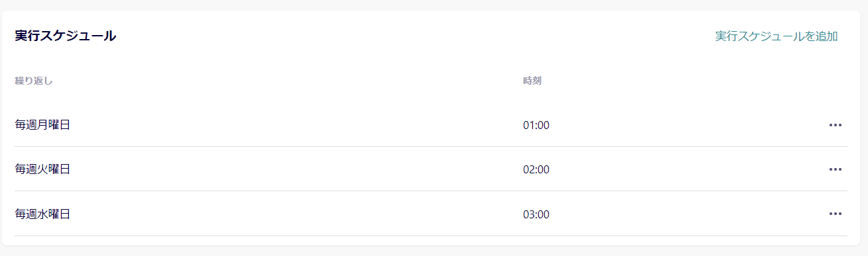The width and height of the screenshot is (868, 256).
Task: Click the ellipsis icon beside 01:00
Action: pos(835,124)
